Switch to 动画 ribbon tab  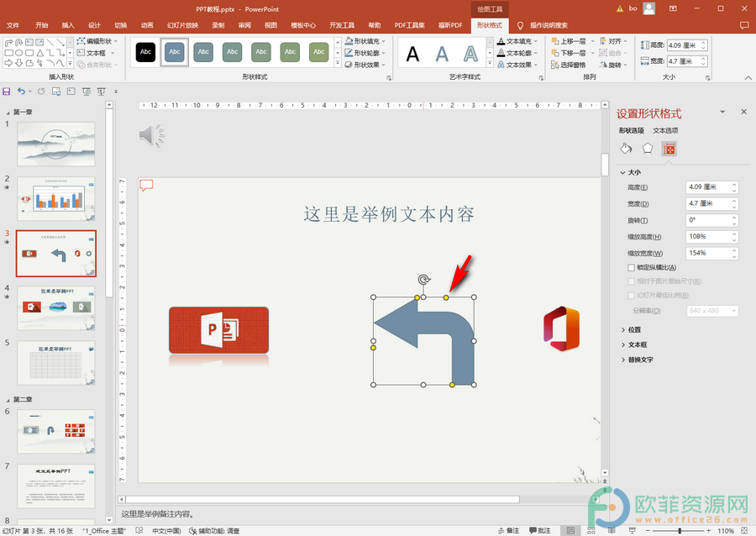click(x=147, y=25)
